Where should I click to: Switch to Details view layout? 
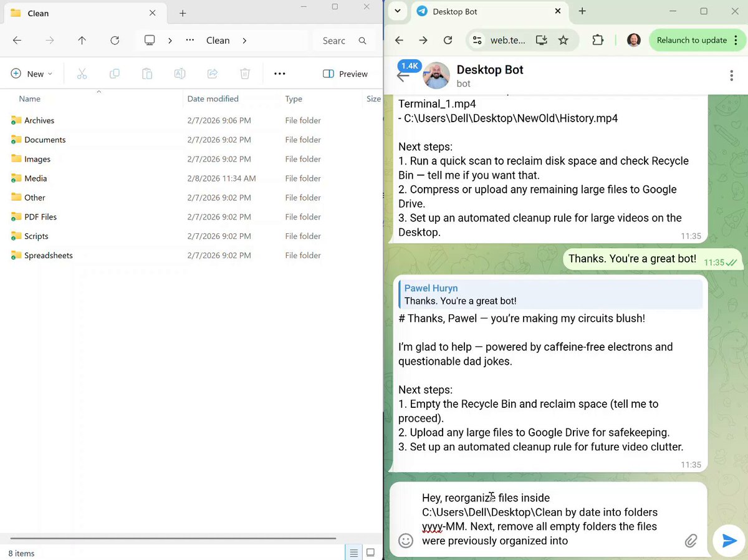353,553
